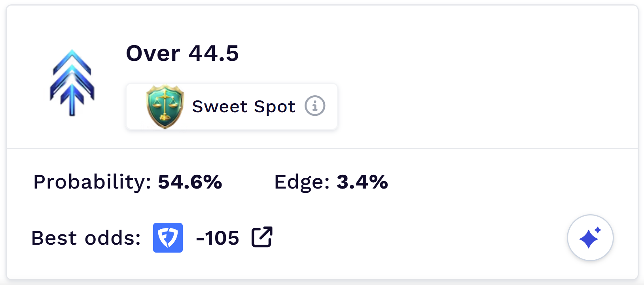Click the -105 odds value
644x285 pixels.
[218, 238]
